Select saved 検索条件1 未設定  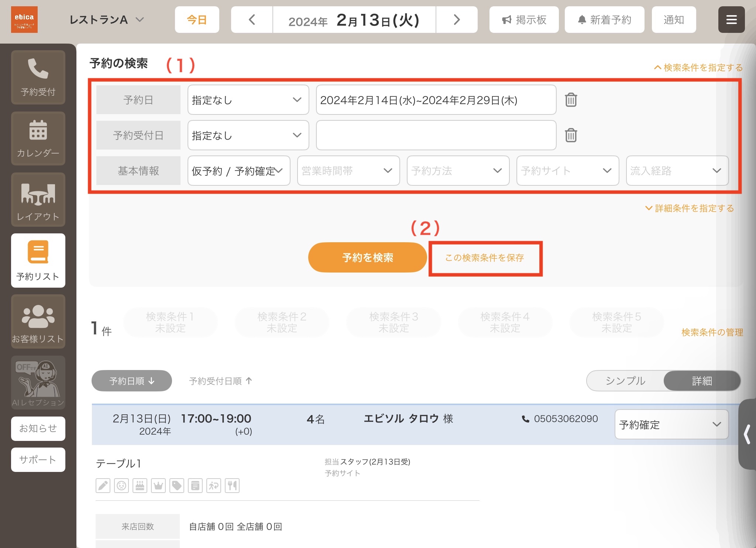(x=170, y=322)
